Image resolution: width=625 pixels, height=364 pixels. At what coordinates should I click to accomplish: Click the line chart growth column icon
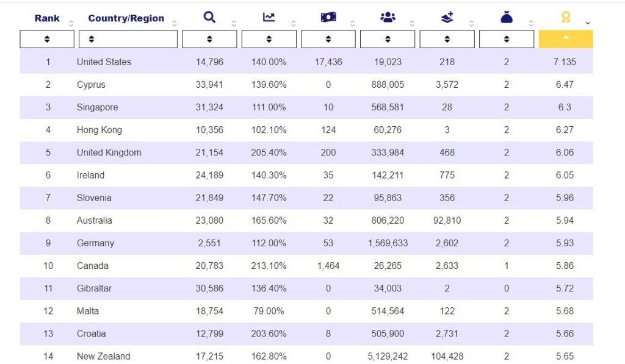click(x=269, y=17)
